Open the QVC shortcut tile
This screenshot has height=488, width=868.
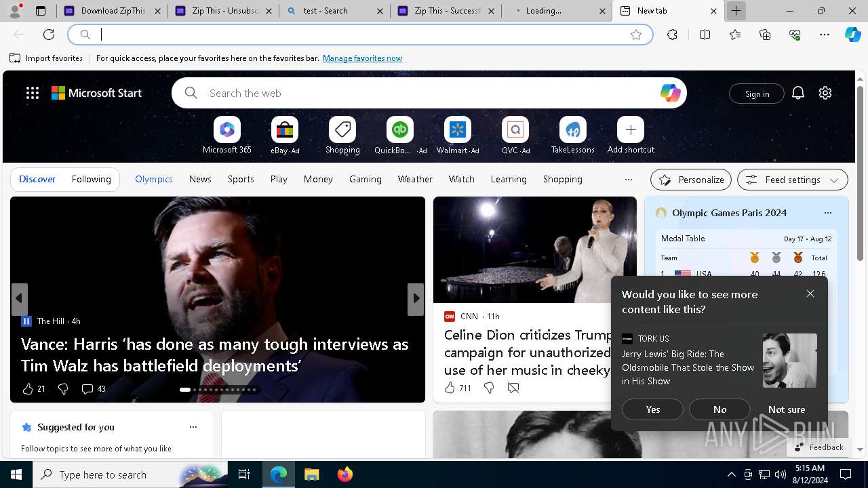(x=515, y=129)
